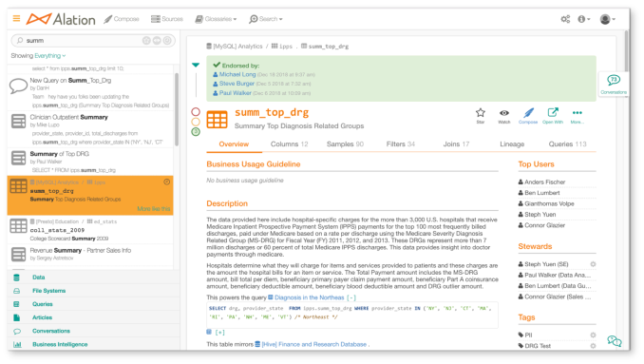Open the hamburger menu next to the Alation logo

pyautogui.click(x=16, y=18)
